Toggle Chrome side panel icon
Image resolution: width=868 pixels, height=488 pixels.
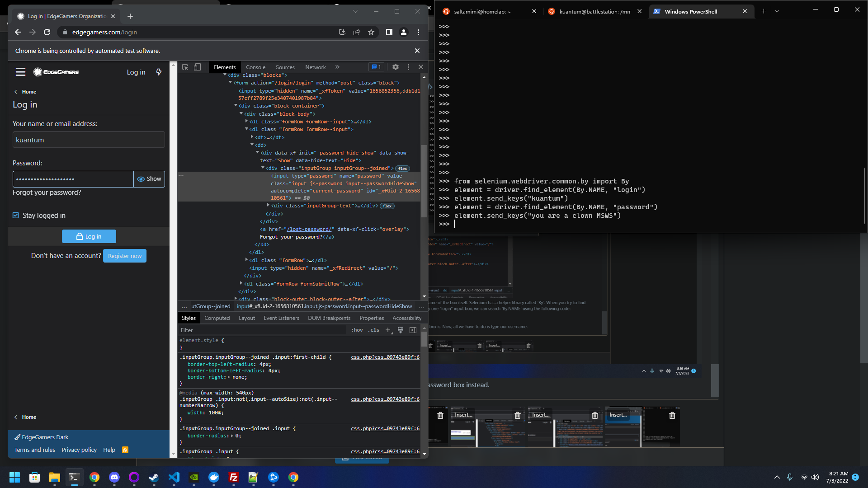coord(389,32)
